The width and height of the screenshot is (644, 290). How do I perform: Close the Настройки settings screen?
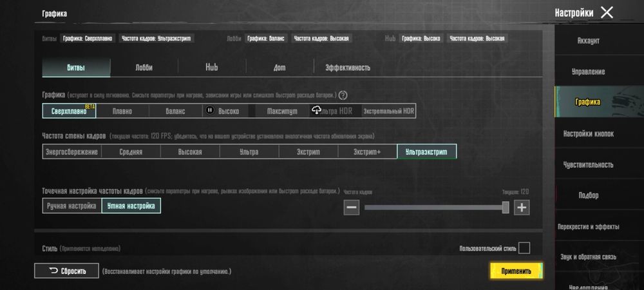(x=607, y=13)
